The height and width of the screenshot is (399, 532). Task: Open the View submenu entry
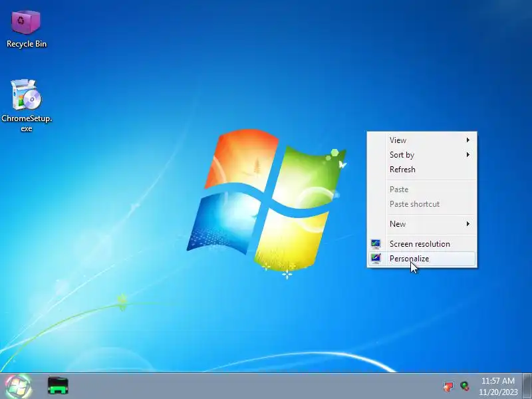coord(422,140)
